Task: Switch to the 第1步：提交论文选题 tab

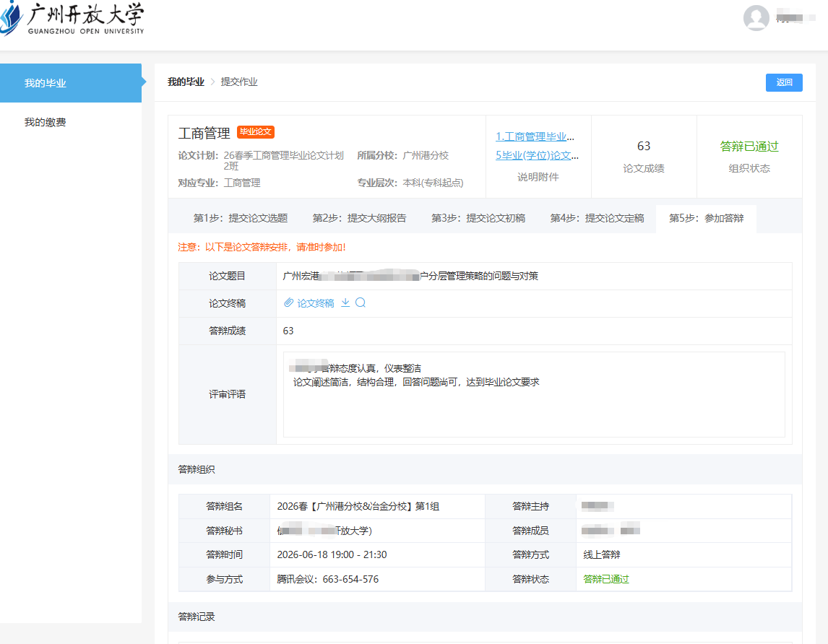Action: click(x=241, y=219)
